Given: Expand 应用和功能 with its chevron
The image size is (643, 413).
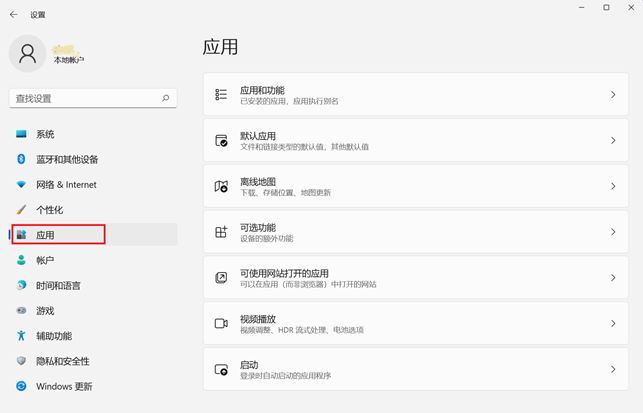Looking at the screenshot, I should pyautogui.click(x=612, y=95).
